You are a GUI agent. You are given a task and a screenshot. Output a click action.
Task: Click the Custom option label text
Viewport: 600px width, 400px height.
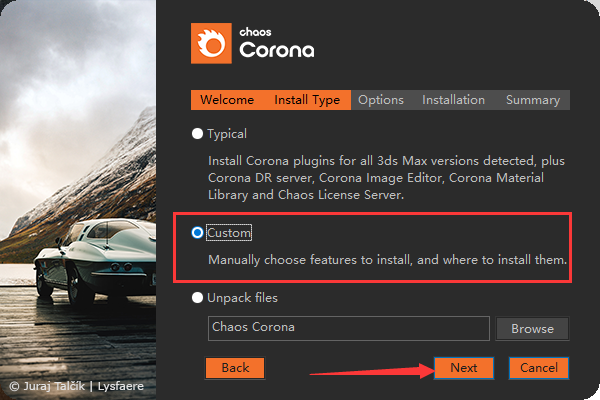point(229,233)
